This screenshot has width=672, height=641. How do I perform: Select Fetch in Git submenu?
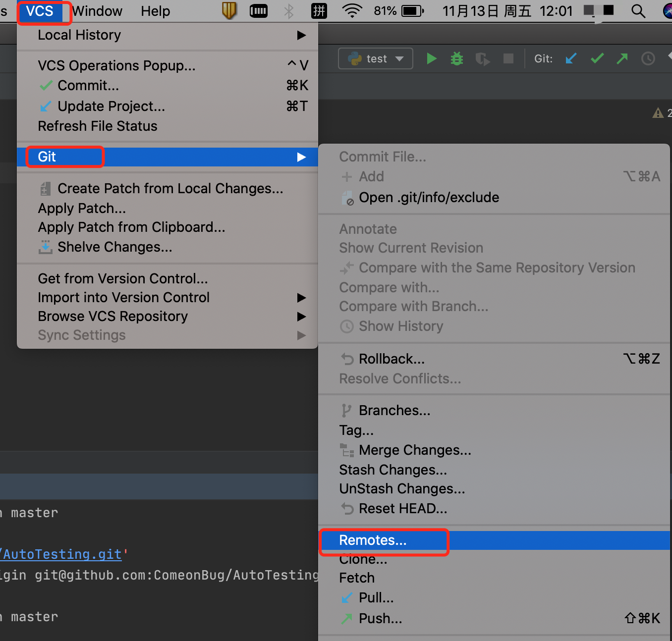[495, 578]
